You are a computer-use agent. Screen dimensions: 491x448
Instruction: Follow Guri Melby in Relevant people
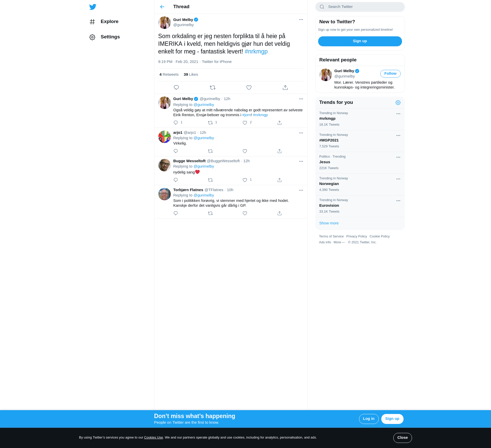(390, 74)
